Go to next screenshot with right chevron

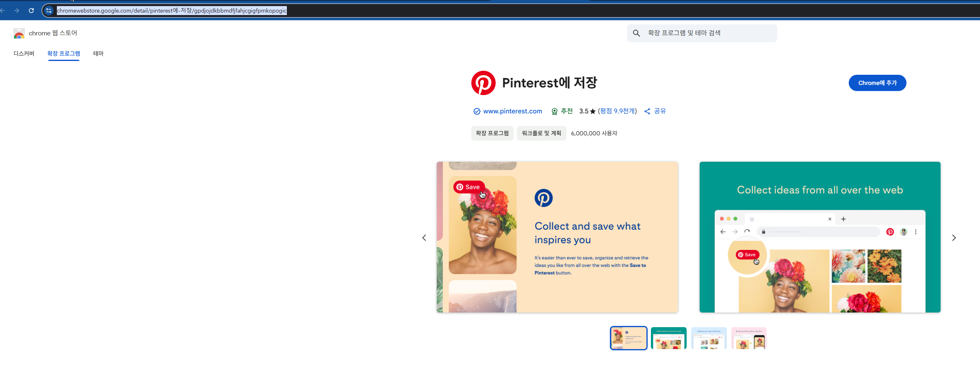point(954,238)
